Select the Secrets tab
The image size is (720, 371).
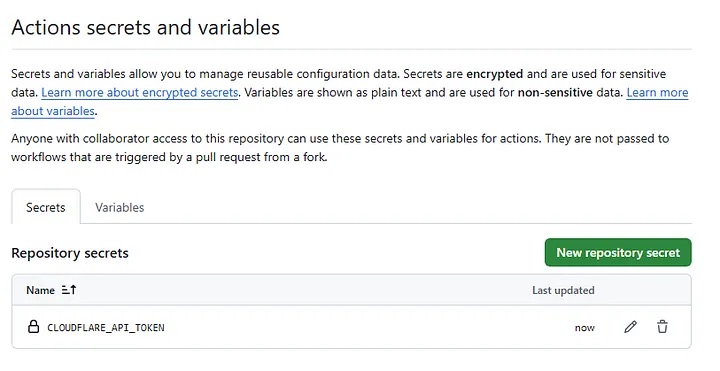point(46,208)
